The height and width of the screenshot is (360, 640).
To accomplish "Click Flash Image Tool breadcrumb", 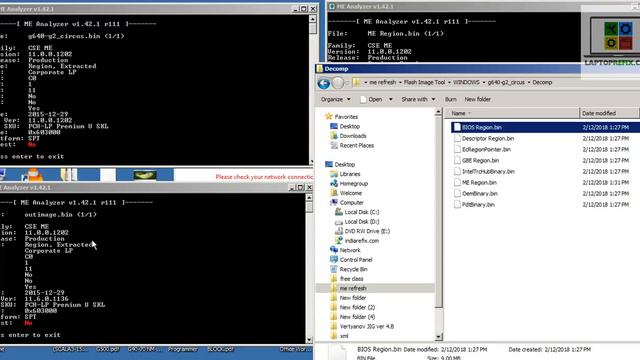I will pyautogui.click(x=424, y=82).
